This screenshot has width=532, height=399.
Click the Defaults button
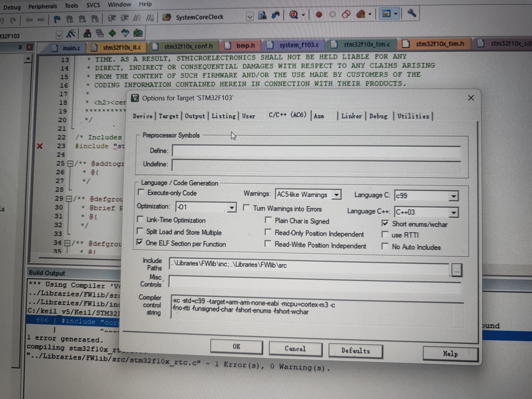[x=355, y=350]
